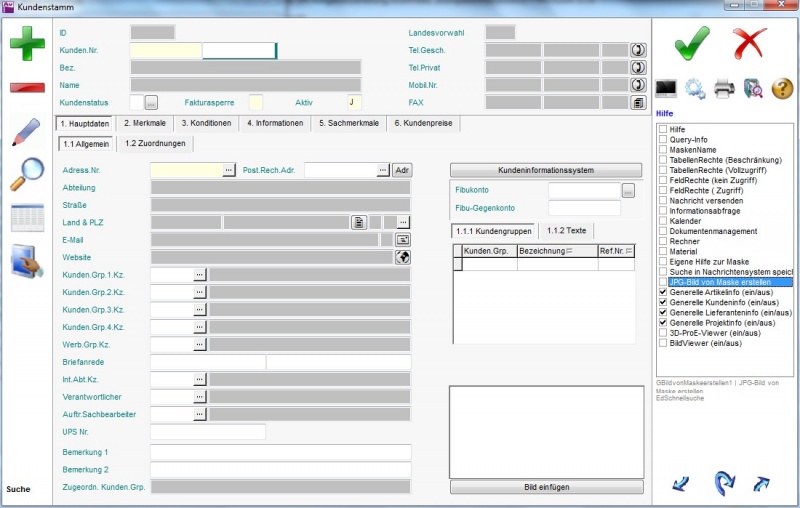Click the Kundeninformationssystem button
The image size is (800, 508).
[546, 170]
